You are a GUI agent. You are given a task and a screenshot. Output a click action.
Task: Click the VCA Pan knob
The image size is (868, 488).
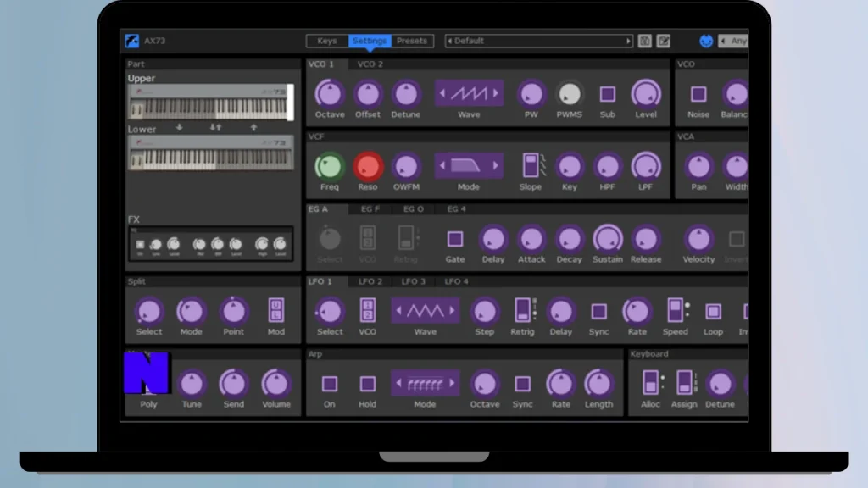pyautogui.click(x=698, y=166)
